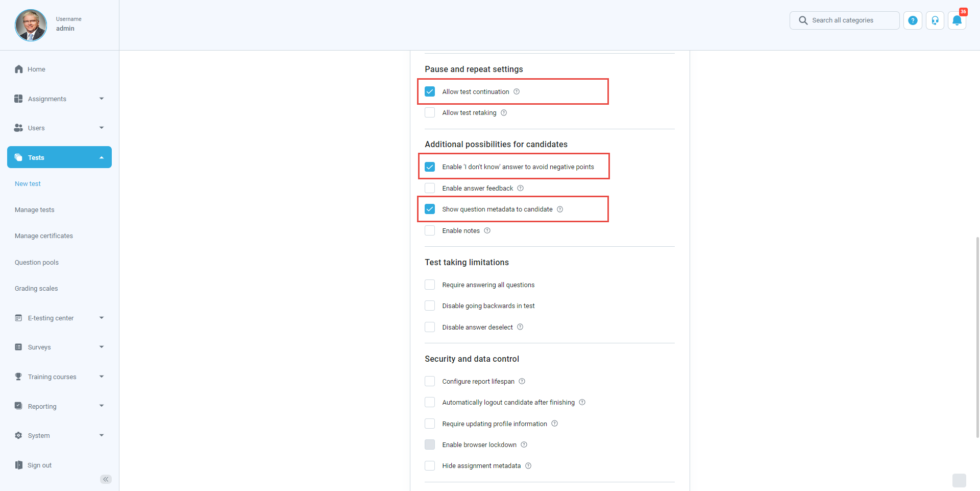The image size is (980, 491).
Task: Go to Question pools
Action: click(x=37, y=263)
